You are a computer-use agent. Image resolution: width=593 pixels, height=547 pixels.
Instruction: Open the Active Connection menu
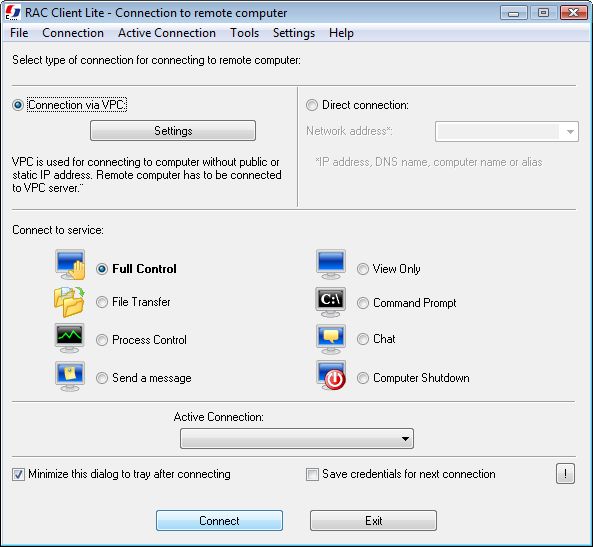[x=167, y=33]
